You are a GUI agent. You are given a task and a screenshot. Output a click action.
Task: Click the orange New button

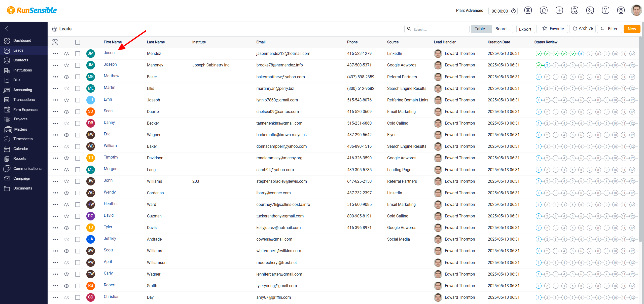click(632, 29)
